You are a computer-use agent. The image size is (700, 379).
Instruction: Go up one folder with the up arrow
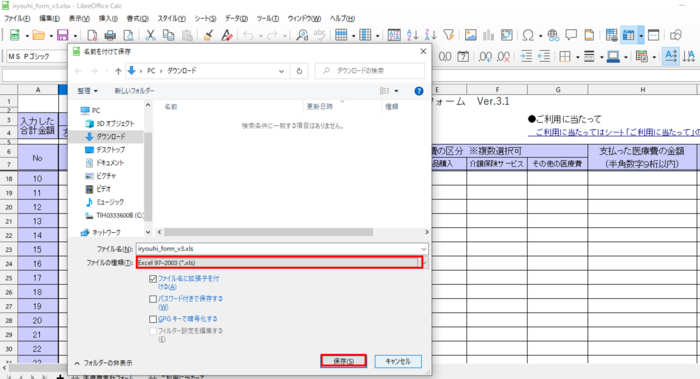[x=118, y=71]
